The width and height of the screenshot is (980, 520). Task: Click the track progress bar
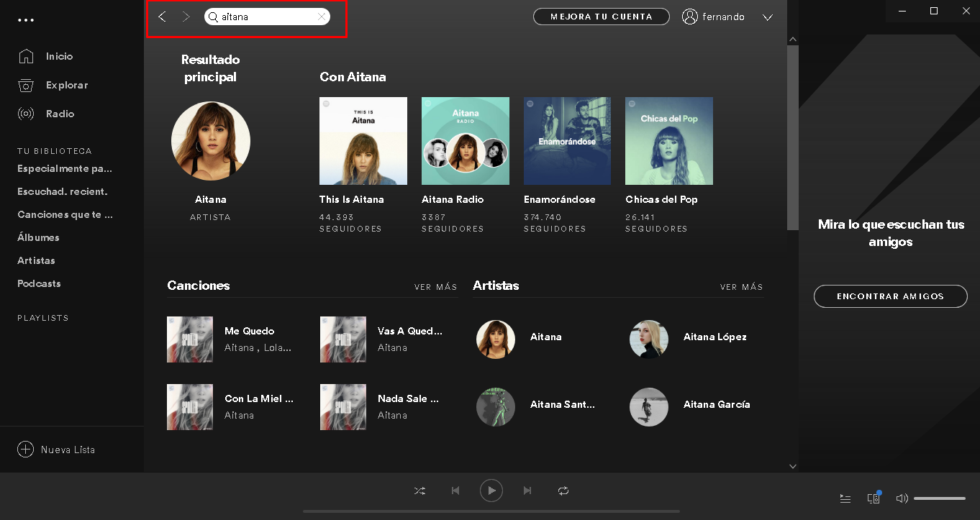(x=491, y=511)
